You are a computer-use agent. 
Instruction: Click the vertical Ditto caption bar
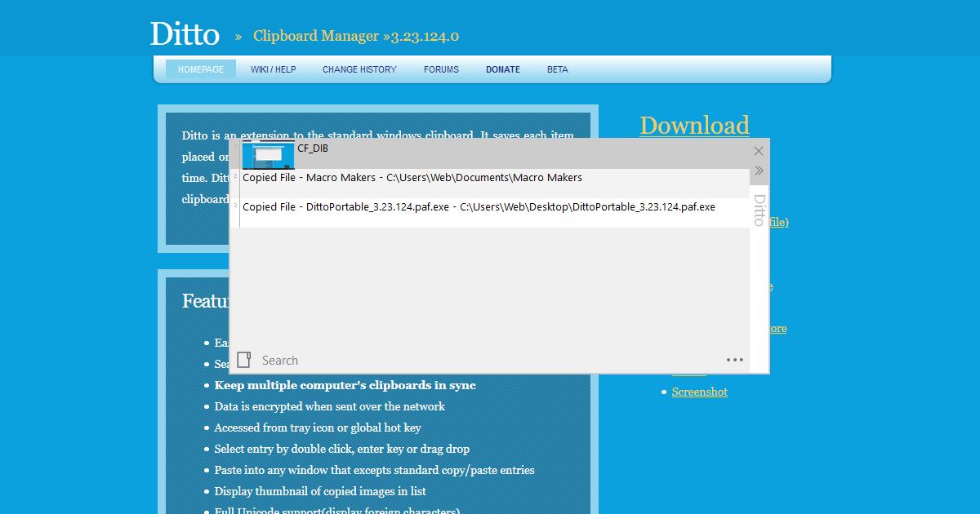click(x=759, y=269)
